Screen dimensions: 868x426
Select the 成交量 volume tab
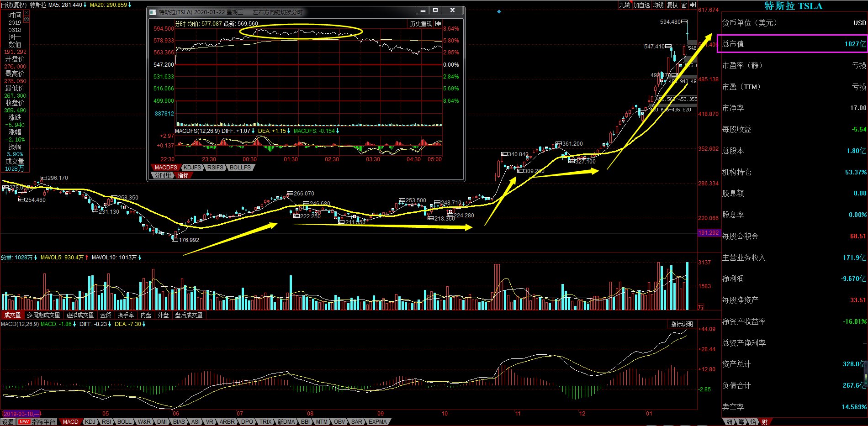point(12,315)
